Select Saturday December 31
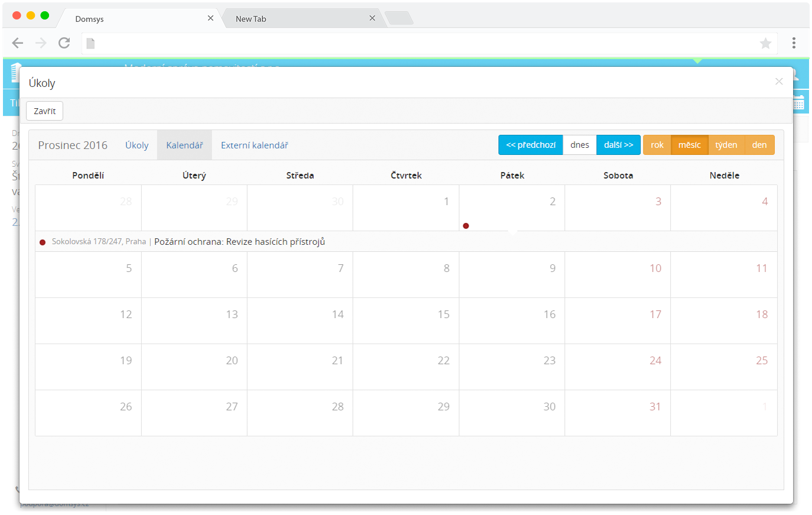This screenshot has height=515, width=812. [618, 413]
